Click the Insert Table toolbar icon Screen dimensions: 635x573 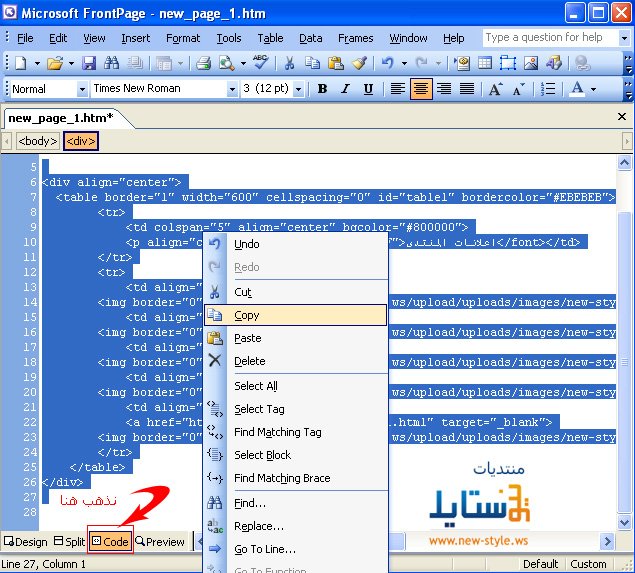pos(485,63)
